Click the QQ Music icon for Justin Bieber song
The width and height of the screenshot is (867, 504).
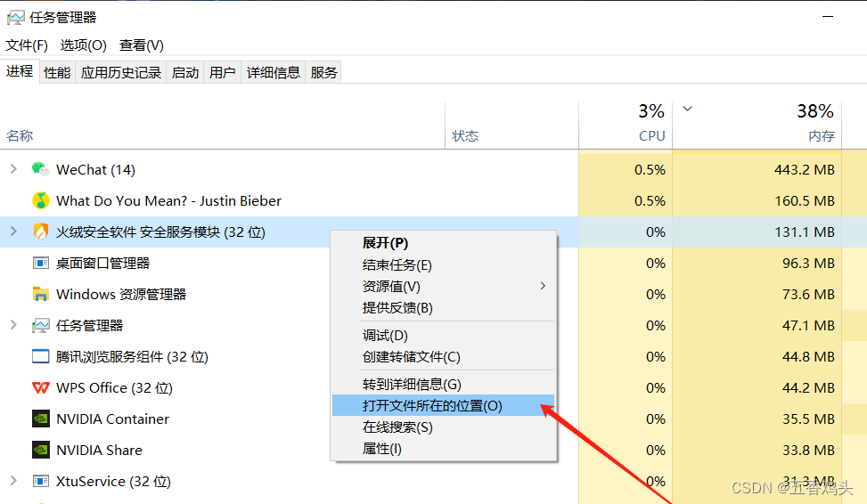click(40, 200)
